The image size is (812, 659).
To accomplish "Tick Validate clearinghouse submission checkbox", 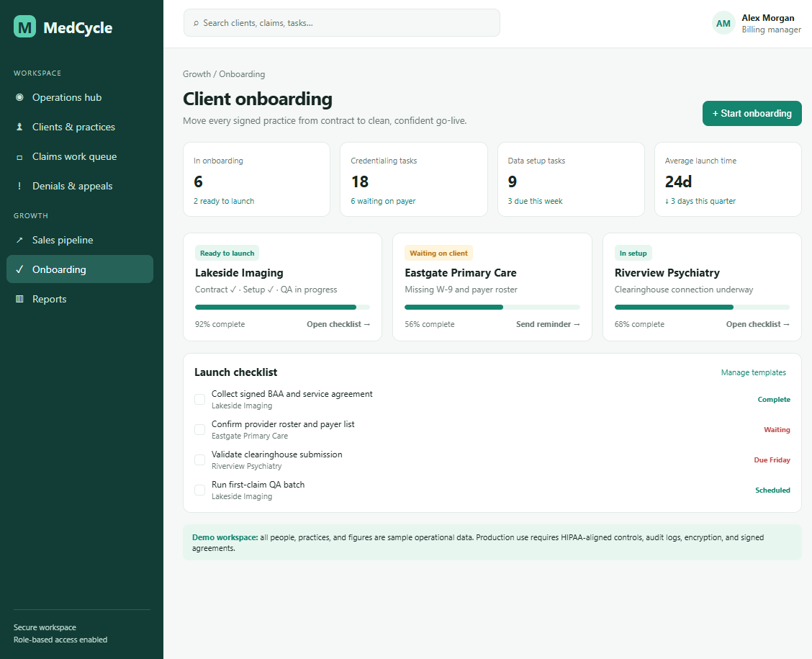I will pos(199,459).
